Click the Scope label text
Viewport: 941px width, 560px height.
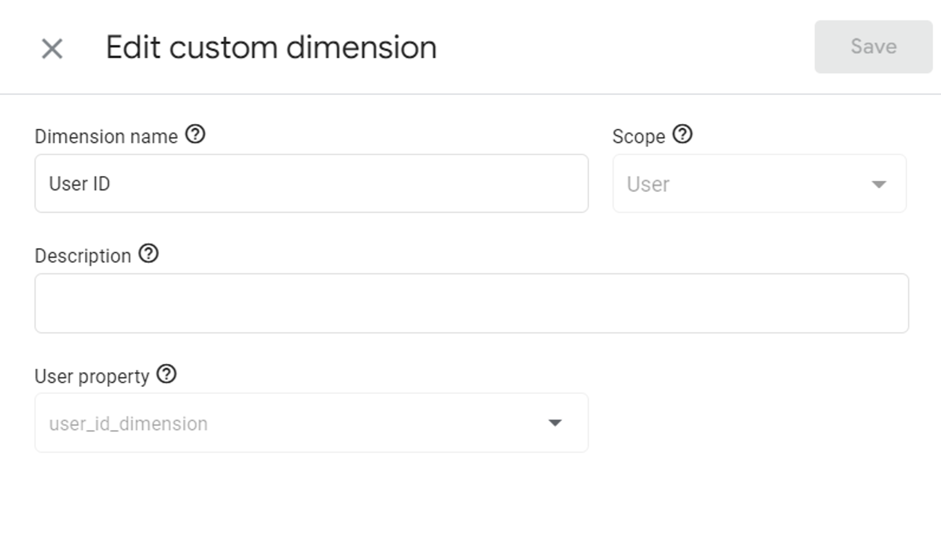click(638, 137)
